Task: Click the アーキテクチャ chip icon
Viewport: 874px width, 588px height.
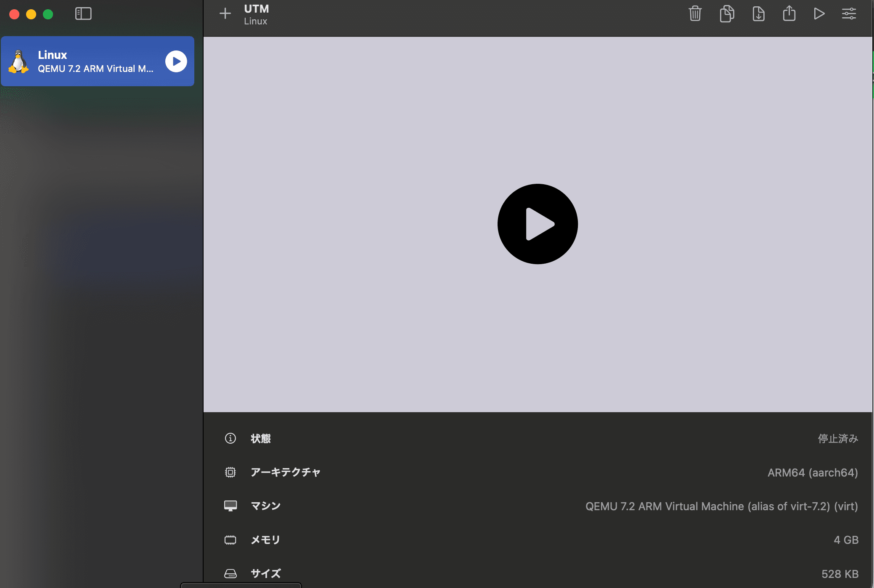Action: tap(230, 472)
